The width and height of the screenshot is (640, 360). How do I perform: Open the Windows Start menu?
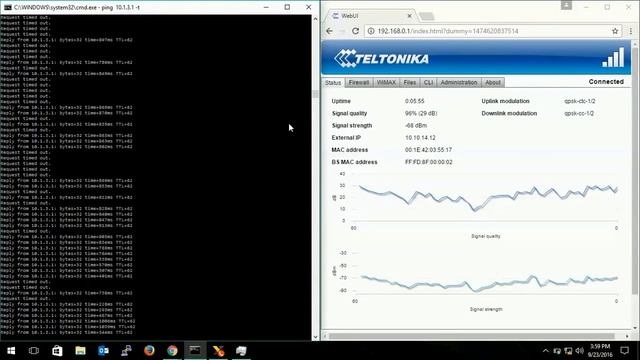(11, 351)
